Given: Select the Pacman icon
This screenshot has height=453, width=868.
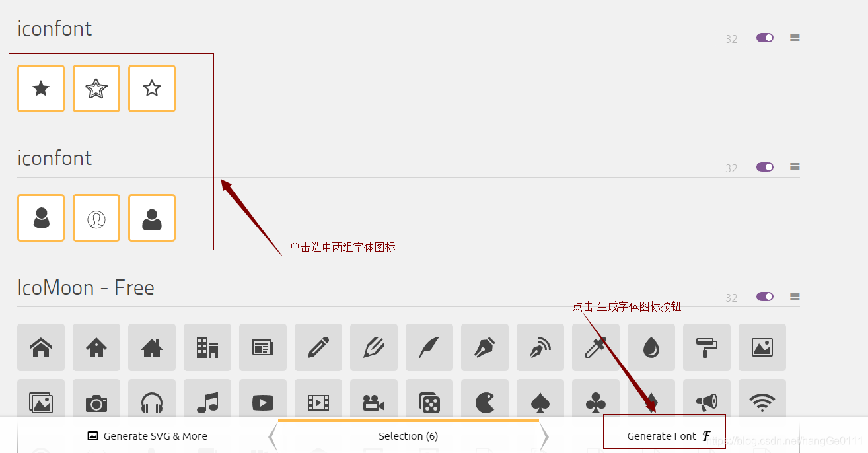Looking at the screenshot, I should 485,401.
